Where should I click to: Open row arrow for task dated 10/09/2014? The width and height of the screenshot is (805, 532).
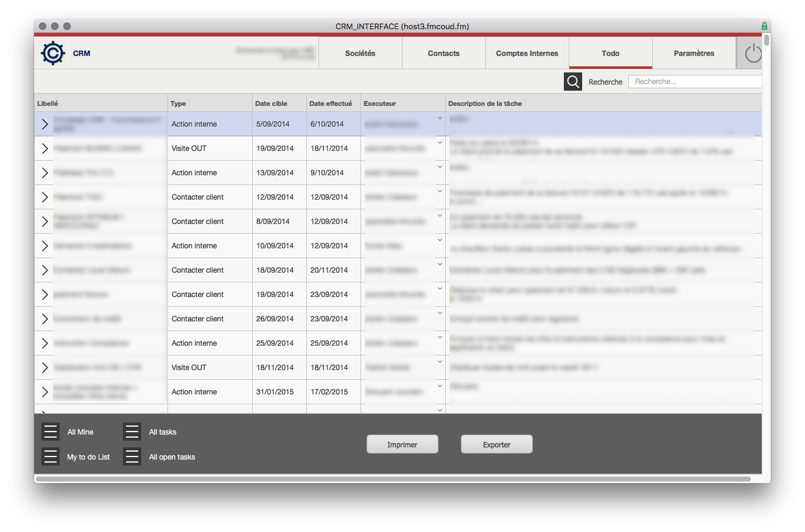click(44, 246)
